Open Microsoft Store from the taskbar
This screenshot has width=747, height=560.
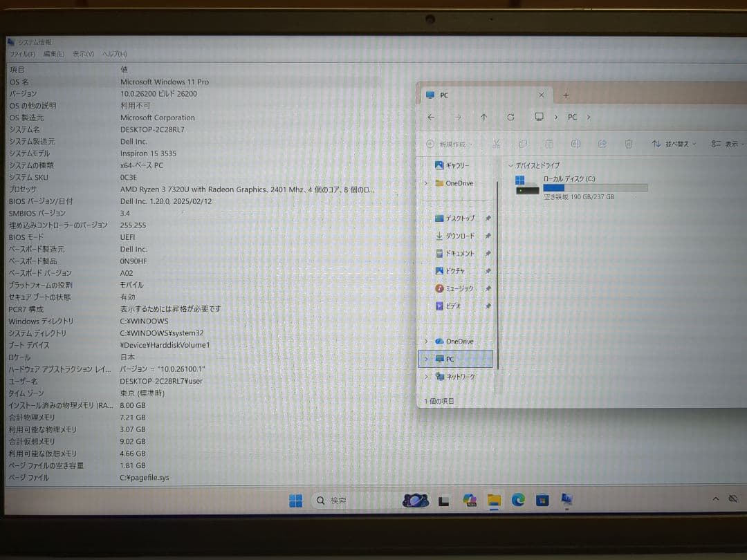pos(542,501)
